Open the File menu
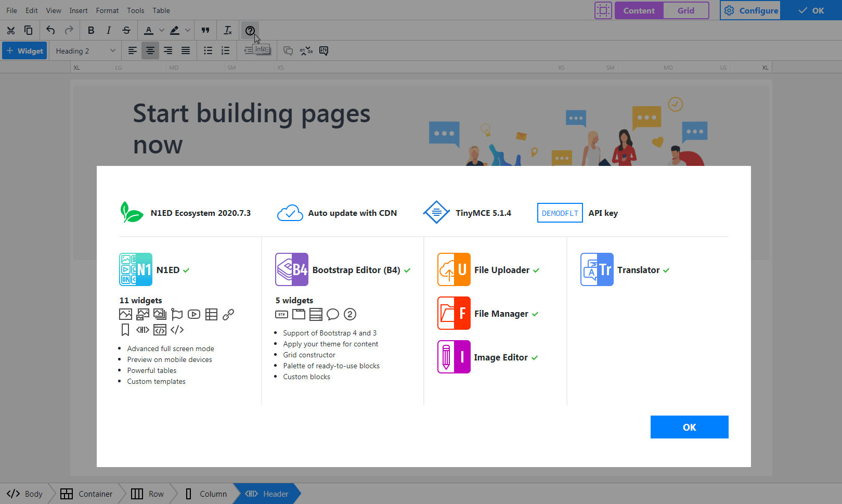 coord(11,10)
